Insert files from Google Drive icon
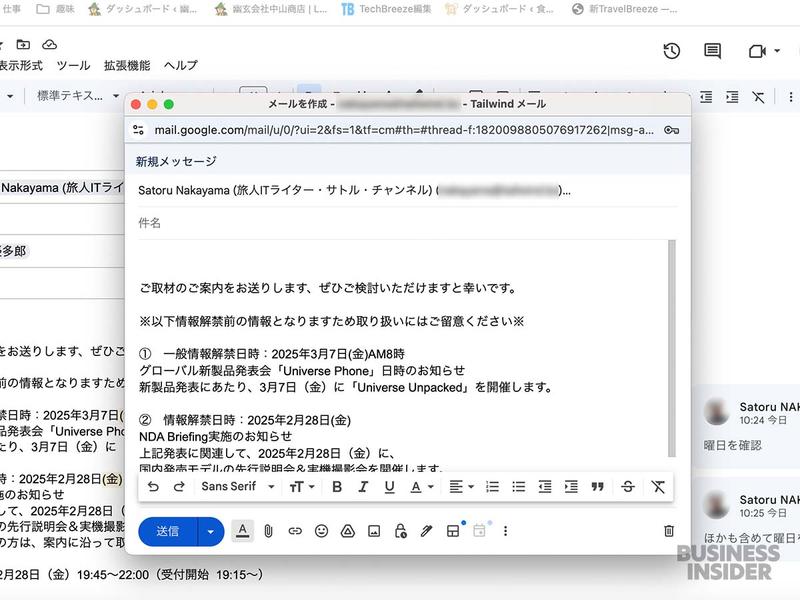This screenshot has height=600, width=800. point(348,531)
